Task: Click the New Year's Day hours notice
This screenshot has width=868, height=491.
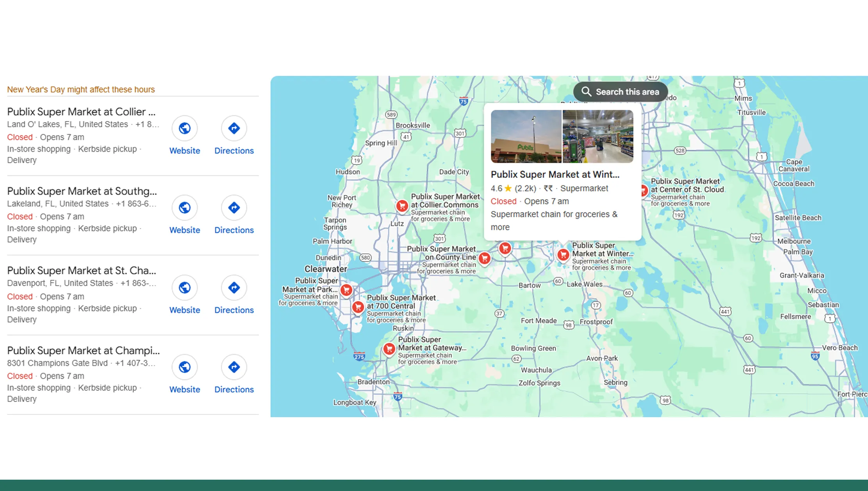Action: click(x=80, y=89)
